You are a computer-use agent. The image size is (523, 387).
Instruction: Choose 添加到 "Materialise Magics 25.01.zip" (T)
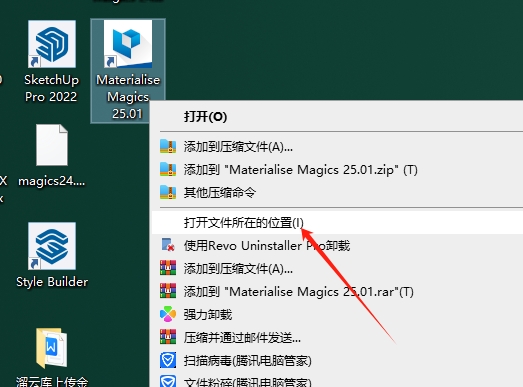337,170
